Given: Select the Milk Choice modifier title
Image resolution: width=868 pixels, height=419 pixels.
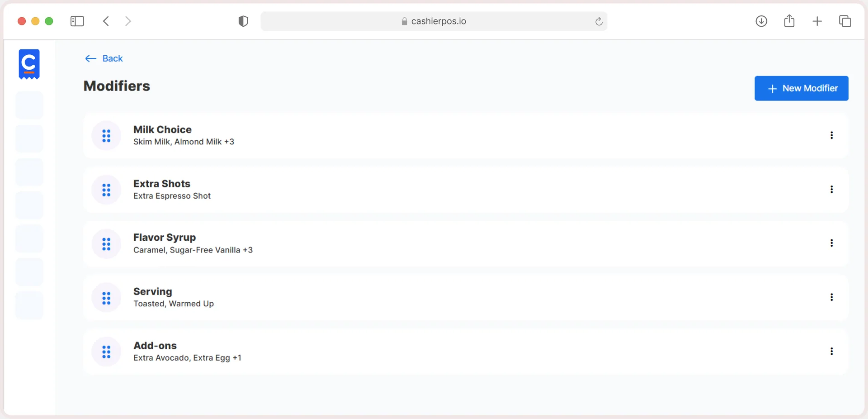Looking at the screenshot, I should 162,129.
